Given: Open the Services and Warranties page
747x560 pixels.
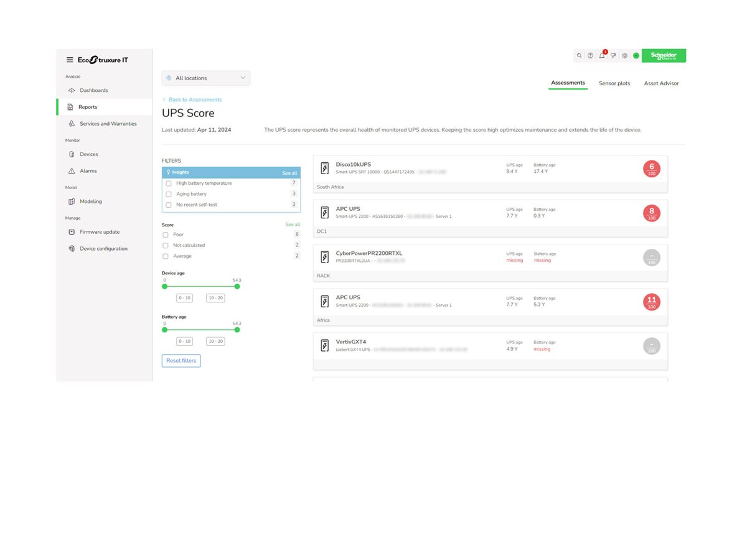Looking at the screenshot, I should point(108,123).
